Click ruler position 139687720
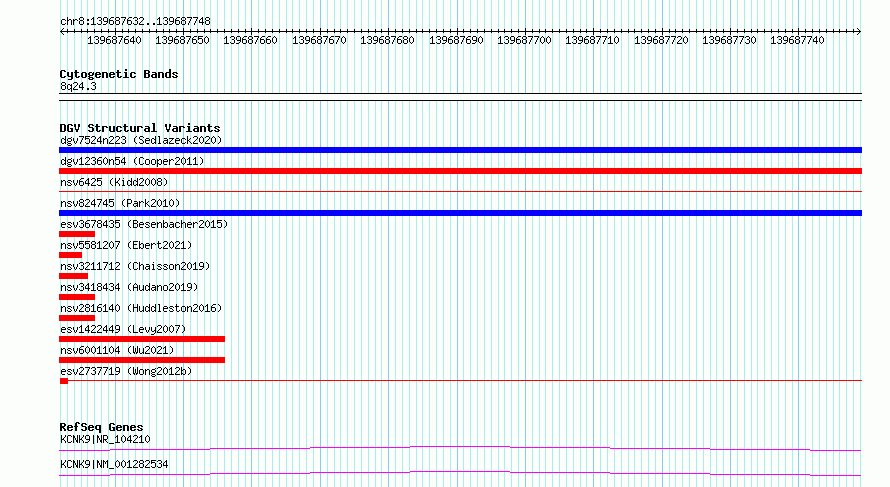The image size is (890, 487). point(661,40)
